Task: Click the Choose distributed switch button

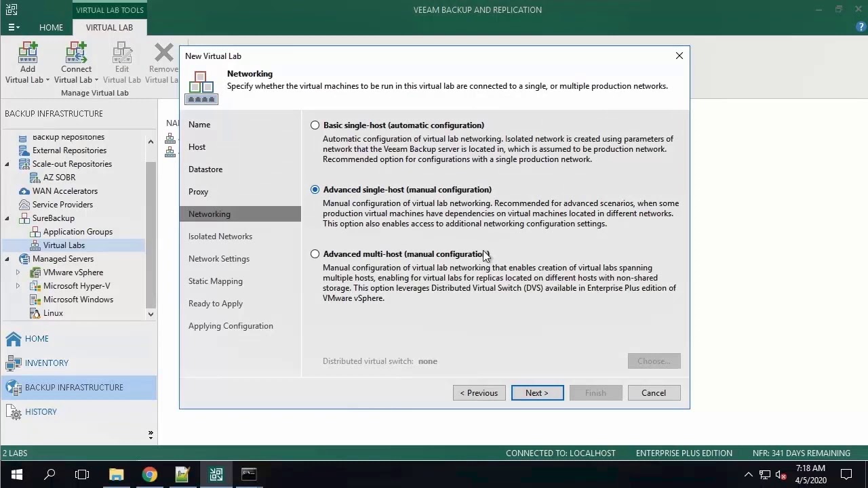Action: 654,361
